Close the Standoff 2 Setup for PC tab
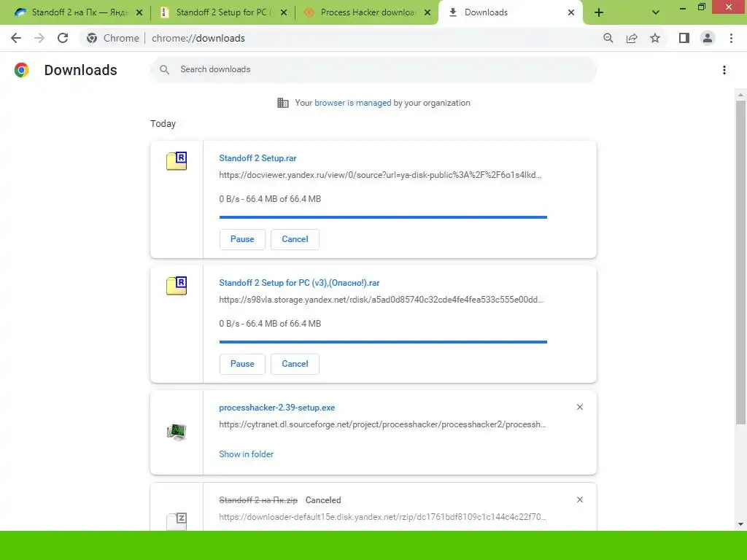This screenshot has width=747, height=560. click(284, 12)
